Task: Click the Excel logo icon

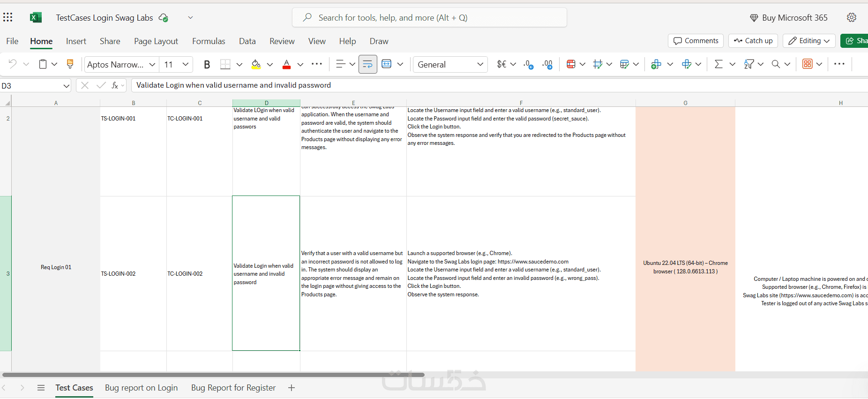Action: coord(36,18)
